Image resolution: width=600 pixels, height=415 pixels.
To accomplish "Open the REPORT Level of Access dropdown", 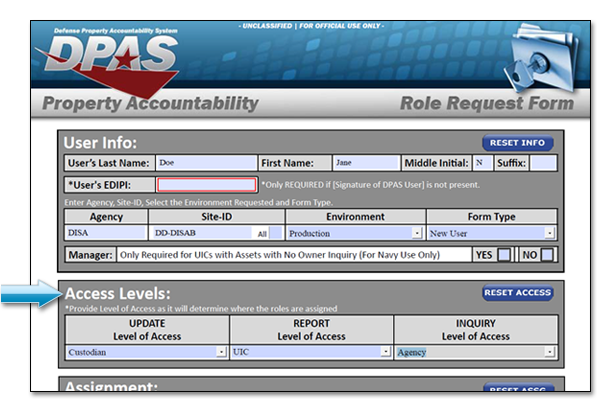I will click(311, 352).
